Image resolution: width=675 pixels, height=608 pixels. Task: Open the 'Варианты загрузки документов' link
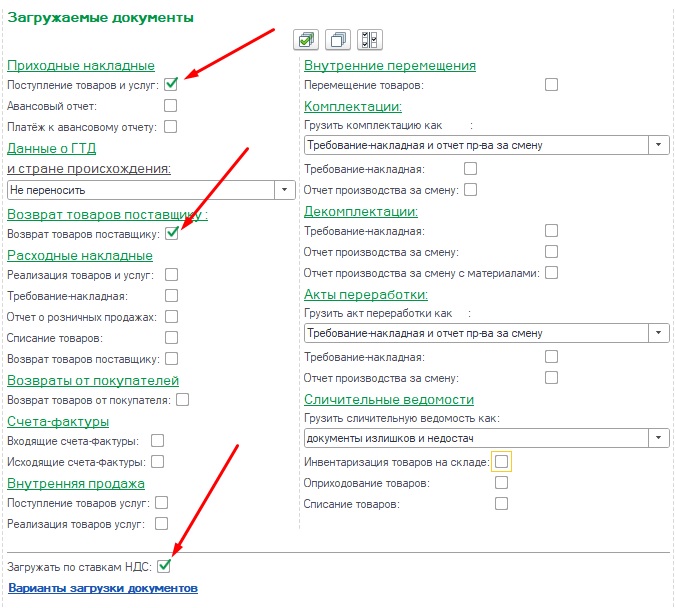pos(103,587)
